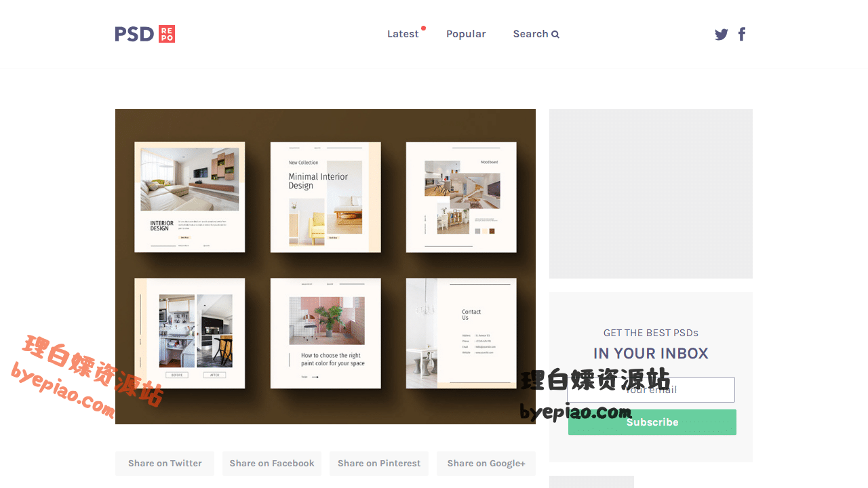Open the Facebook icon in header

(742, 35)
